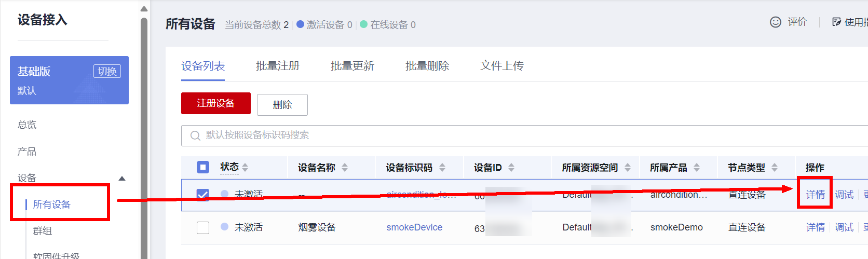
Task: Toggle the select-all devices header checkbox
Action: pyautogui.click(x=203, y=167)
